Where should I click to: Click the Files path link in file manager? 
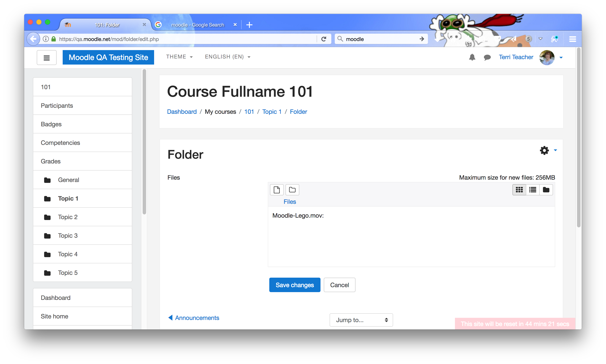[290, 202]
